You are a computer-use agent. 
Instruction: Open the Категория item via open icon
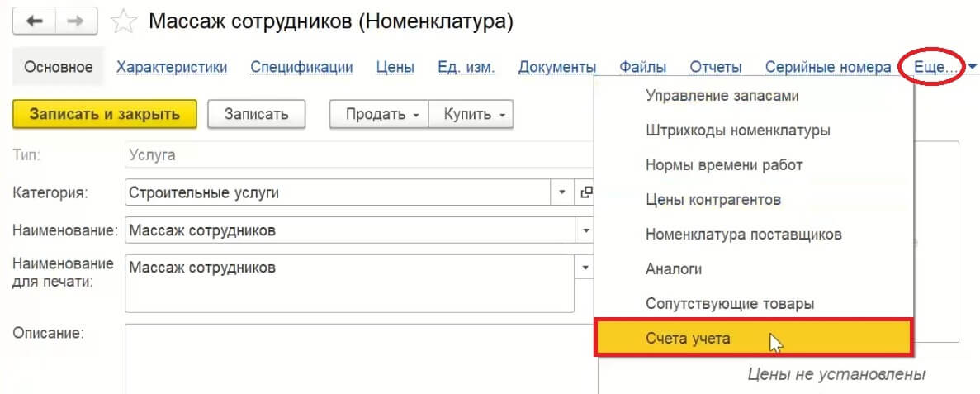(585, 192)
